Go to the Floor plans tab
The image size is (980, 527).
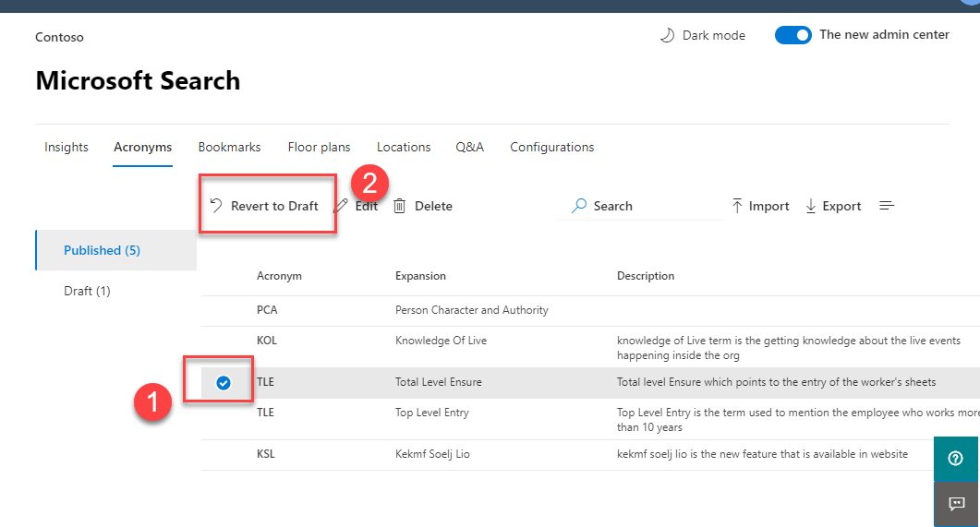coord(319,147)
